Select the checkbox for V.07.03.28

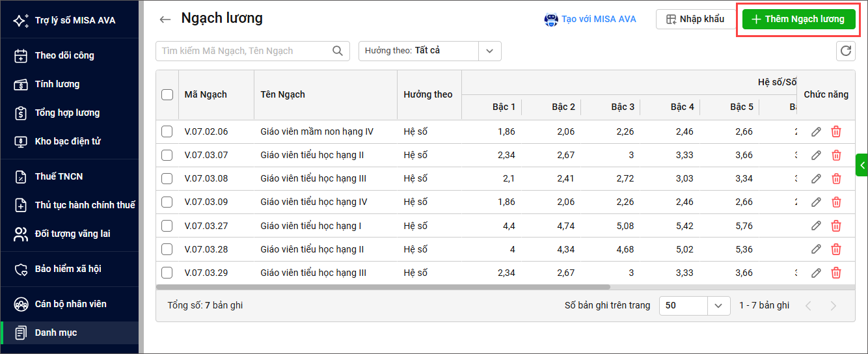point(167,249)
